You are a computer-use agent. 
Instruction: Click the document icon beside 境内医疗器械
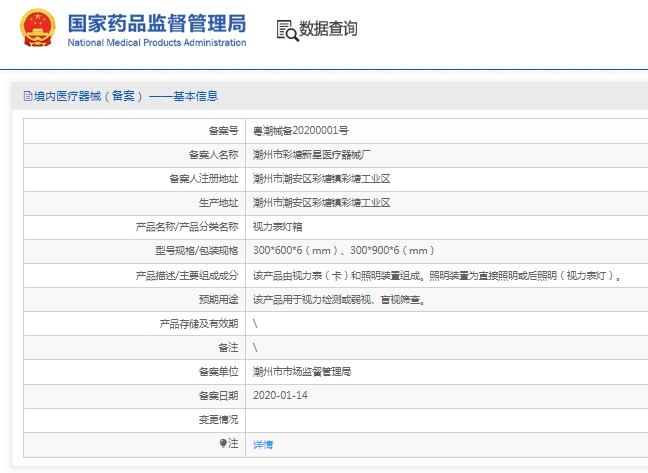(x=28, y=96)
